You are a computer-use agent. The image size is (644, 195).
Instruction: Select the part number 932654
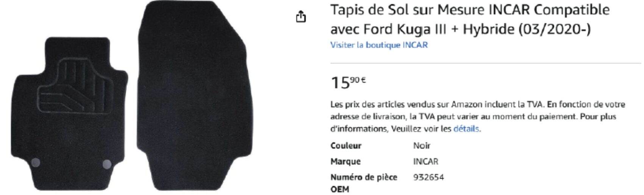428,177
